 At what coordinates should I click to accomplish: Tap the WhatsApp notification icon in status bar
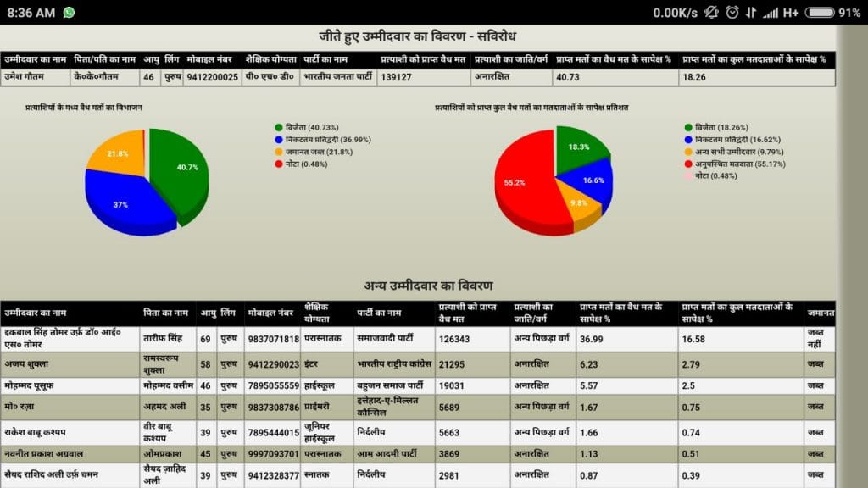pyautogui.click(x=69, y=13)
